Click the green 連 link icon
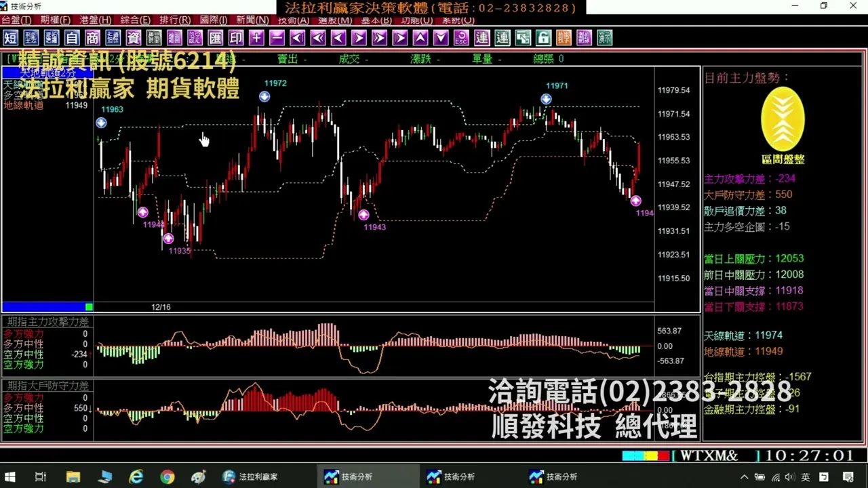Image resolution: width=868 pixels, height=488 pixels. pos(502,37)
